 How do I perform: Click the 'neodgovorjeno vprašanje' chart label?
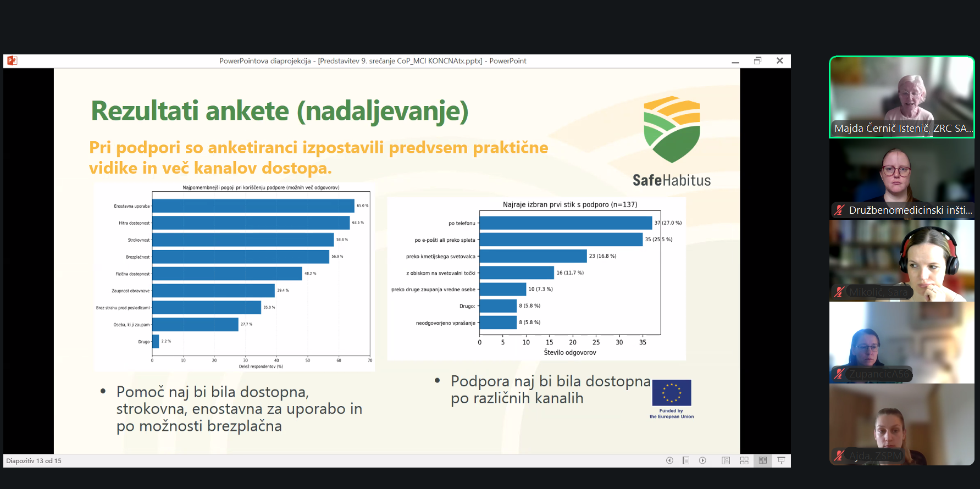click(x=446, y=323)
